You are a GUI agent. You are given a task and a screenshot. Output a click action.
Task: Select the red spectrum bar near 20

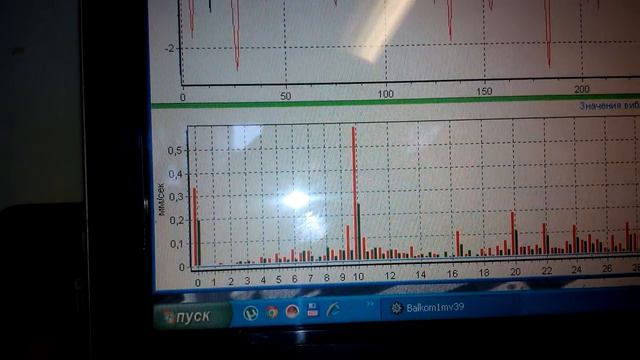click(513, 233)
